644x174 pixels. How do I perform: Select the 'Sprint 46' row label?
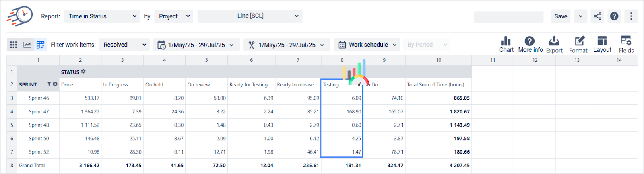39,98
